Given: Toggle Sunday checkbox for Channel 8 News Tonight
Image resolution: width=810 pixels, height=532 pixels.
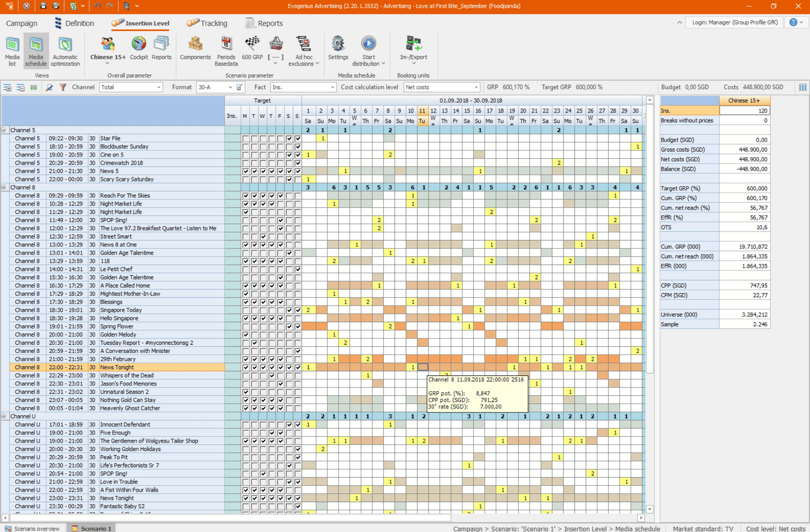Looking at the screenshot, I should click(298, 368).
